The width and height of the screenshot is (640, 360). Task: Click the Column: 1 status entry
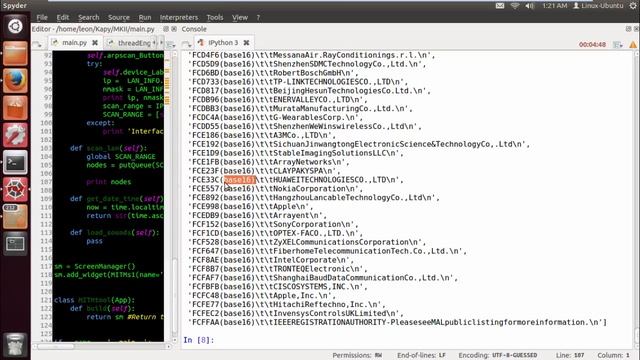(613, 355)
